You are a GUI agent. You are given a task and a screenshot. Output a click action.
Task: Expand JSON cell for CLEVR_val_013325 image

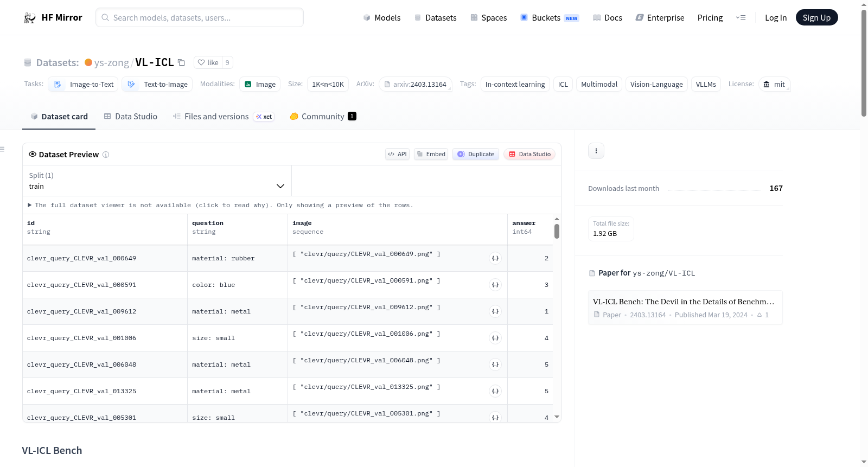pos(495,391)
